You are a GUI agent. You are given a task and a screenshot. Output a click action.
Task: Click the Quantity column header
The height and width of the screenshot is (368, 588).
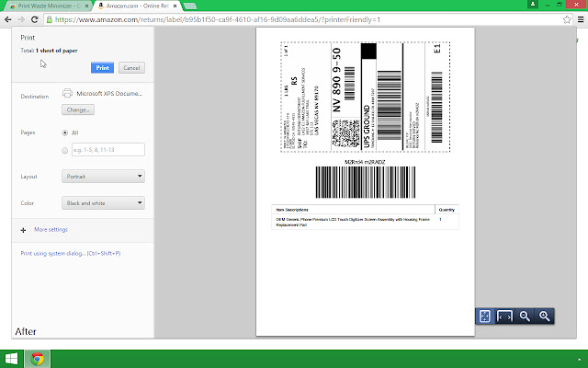pyautogui.click(x=447, y=210)
